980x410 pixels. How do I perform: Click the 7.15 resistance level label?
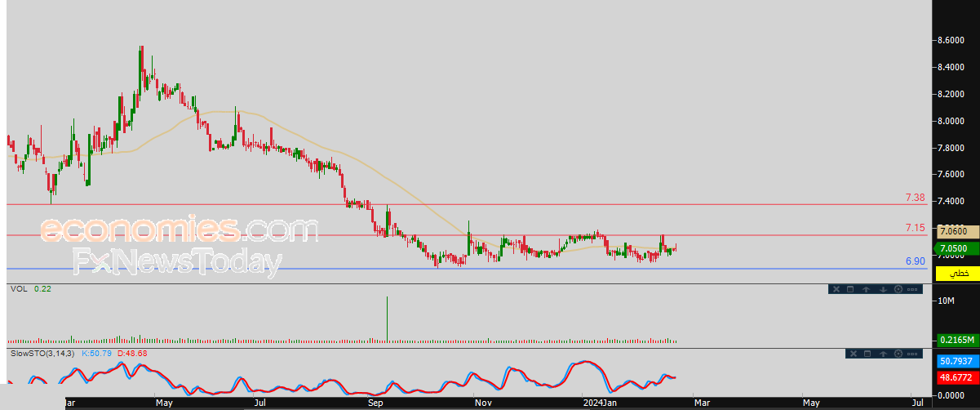point(916,228)
